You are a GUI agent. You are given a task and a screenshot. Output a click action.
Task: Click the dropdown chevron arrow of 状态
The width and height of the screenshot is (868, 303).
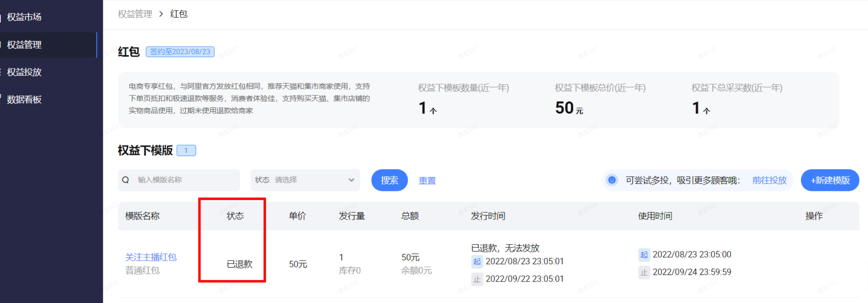point(351,180)
